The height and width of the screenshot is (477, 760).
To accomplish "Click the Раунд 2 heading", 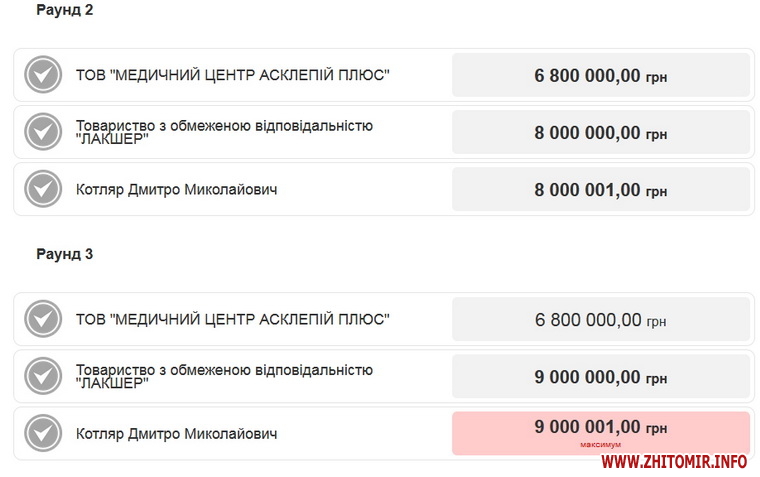I will tap(65, 10).
